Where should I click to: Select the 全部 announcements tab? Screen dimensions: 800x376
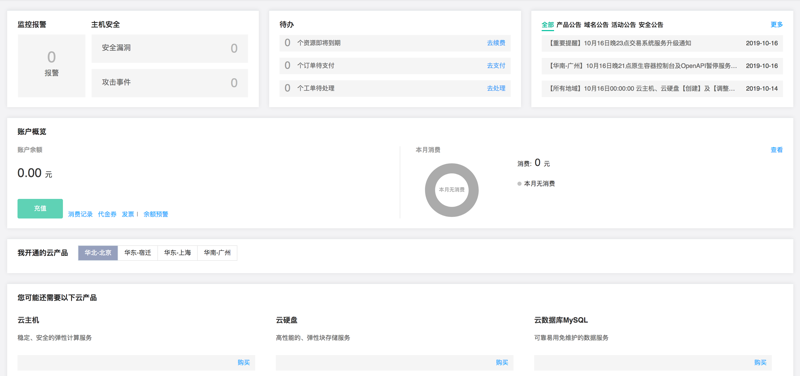click(547, 25)
